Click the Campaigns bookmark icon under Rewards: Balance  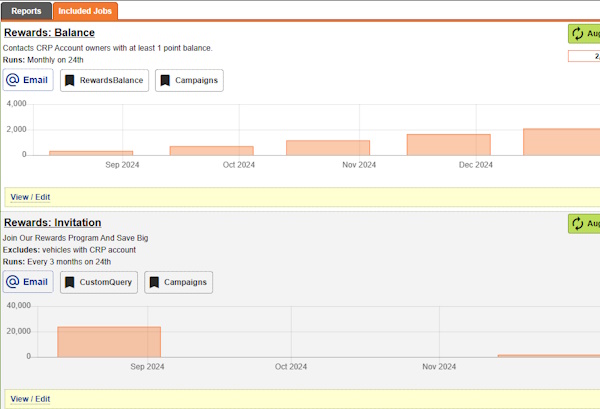(165, 80)
